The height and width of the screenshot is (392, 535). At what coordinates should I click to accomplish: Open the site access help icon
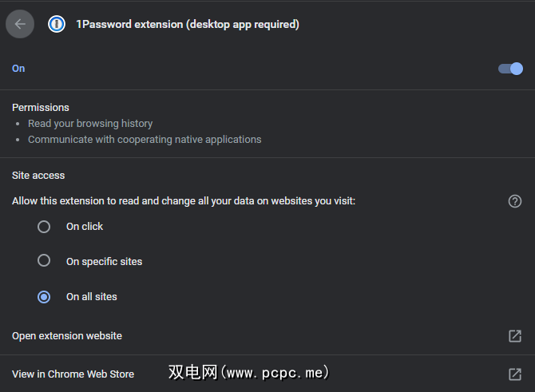(515, 201)
